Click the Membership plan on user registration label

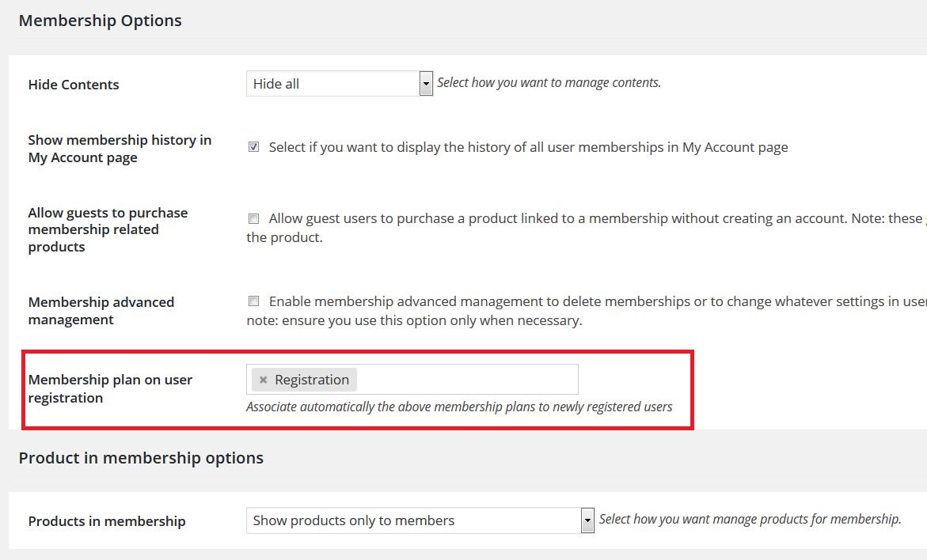[110, 388]
